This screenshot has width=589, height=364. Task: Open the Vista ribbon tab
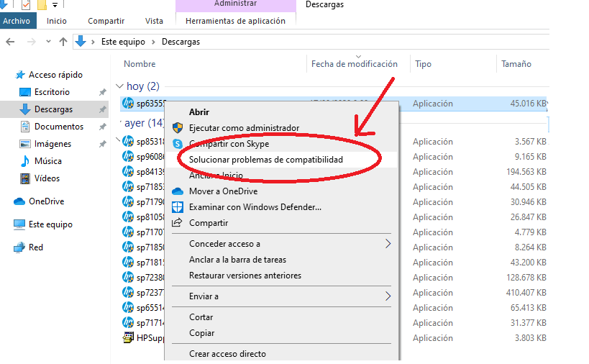click(x=154, y=21)
